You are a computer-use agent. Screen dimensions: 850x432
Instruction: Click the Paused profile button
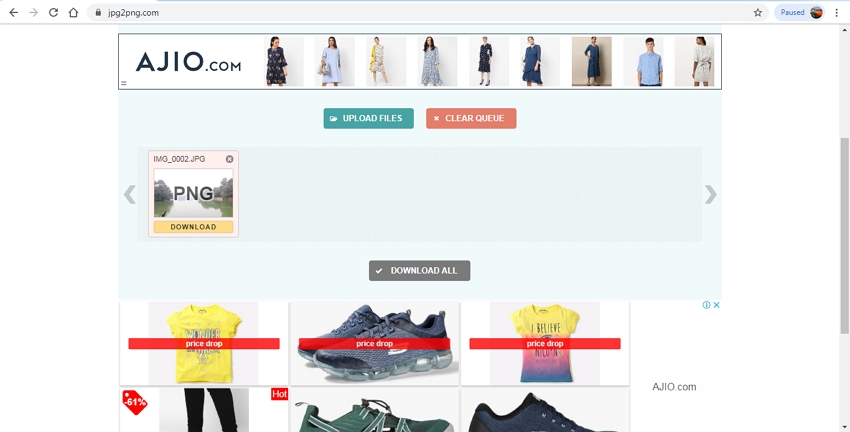pos(800,13)
